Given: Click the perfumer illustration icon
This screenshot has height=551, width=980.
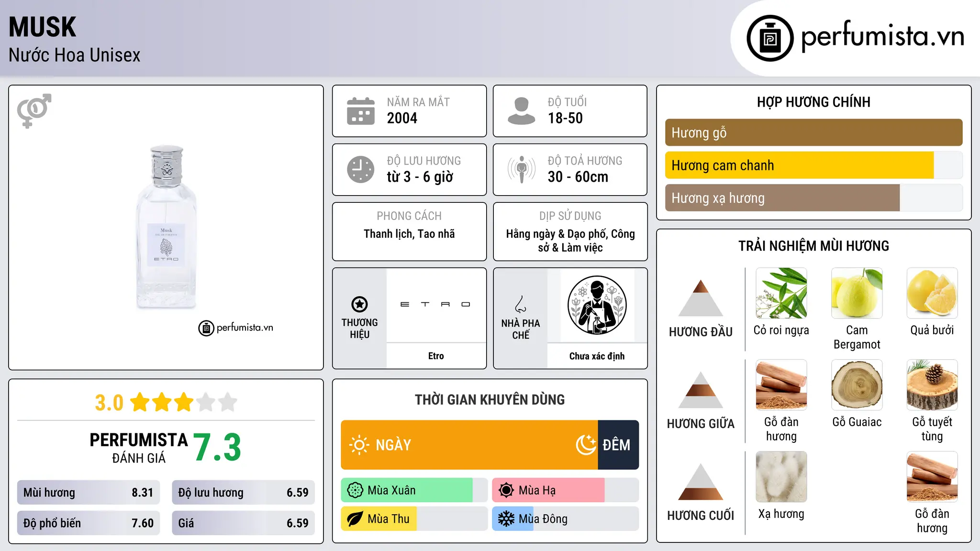Looking at the screenshot, I should tap(597, 305).
